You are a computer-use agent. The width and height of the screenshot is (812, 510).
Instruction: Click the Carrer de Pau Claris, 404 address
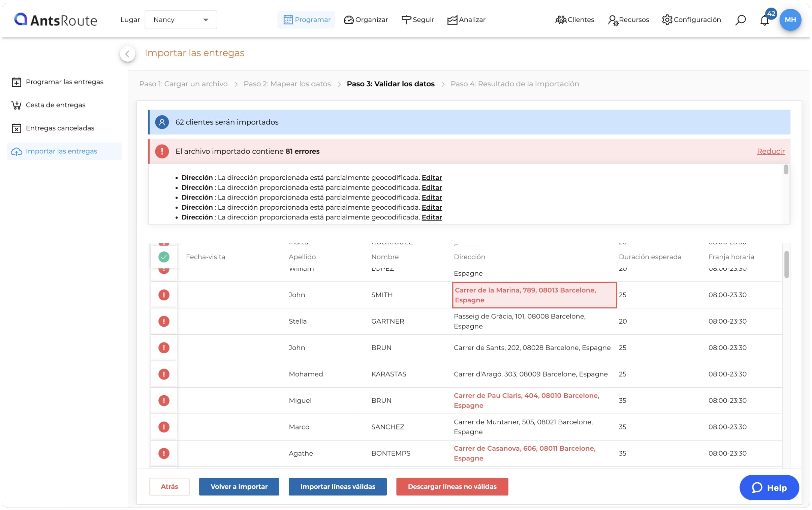(x=526, y=400)
